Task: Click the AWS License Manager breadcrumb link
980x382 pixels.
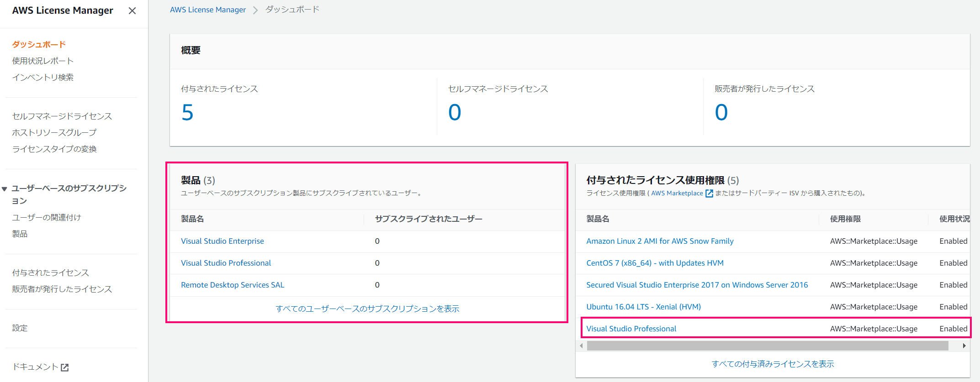Action: click(208, 10)
